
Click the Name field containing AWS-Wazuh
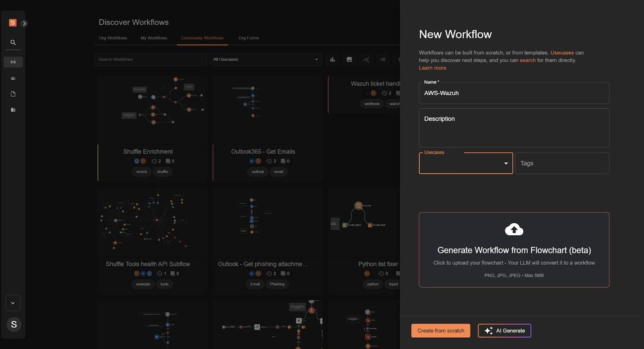click(x=514, y=93)
